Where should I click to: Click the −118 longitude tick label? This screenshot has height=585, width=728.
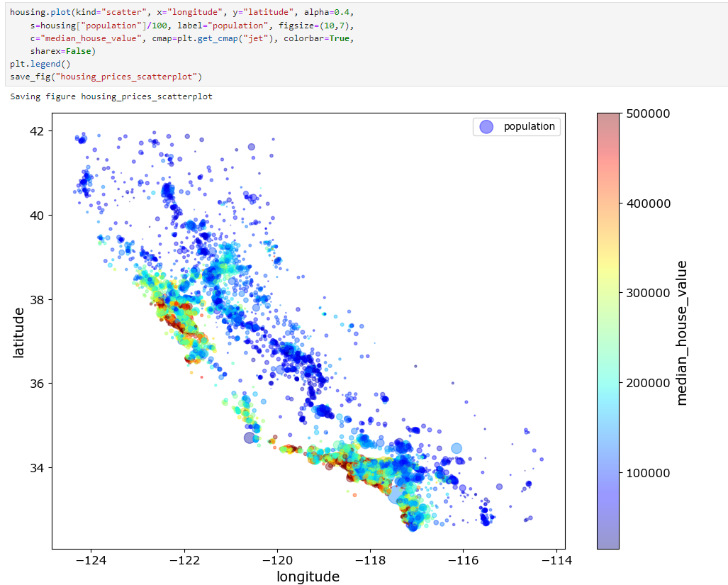coord(370,560)
